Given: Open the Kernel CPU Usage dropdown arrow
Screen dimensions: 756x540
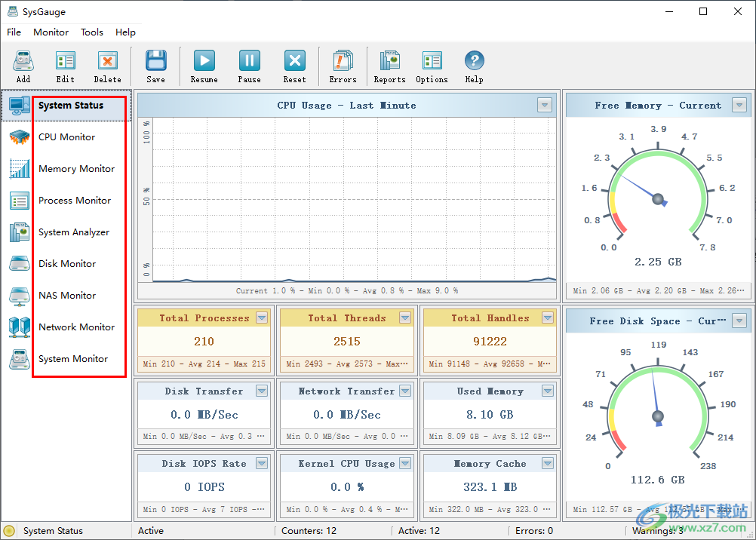Looking at the screenshot, I should 405,463.
